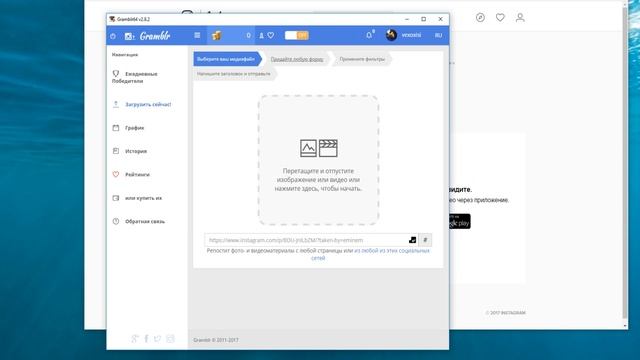Click the heart activity icon in Instagram window
The image size is (640, 360).
(500, 18)
